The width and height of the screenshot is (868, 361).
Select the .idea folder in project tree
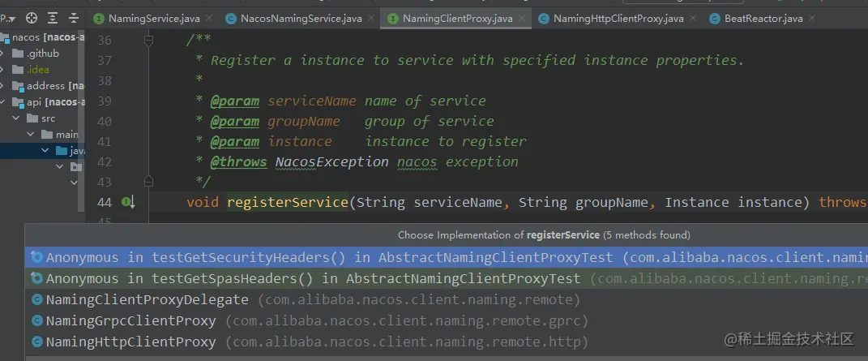(x=37, y=70)
